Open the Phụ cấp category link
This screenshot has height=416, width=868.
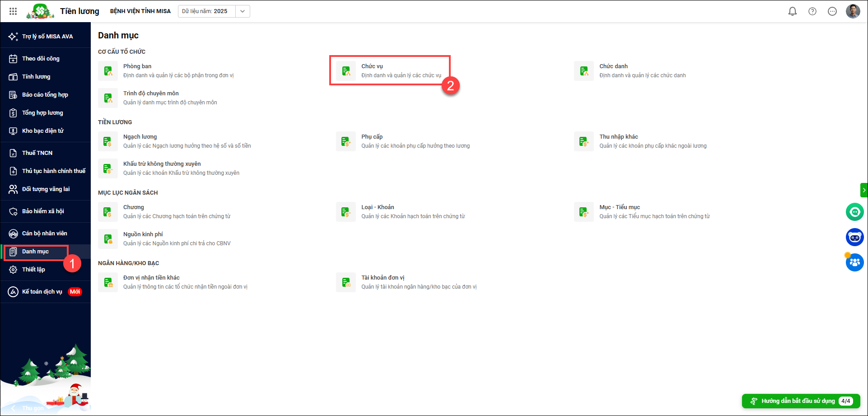372,137
